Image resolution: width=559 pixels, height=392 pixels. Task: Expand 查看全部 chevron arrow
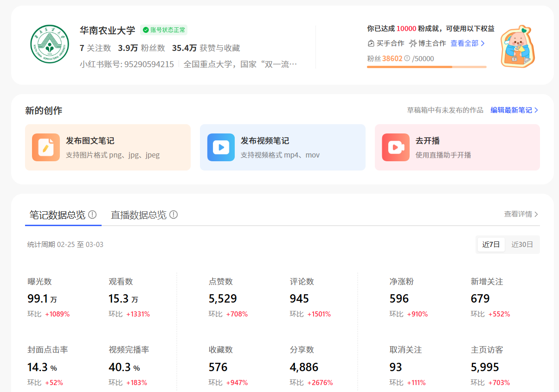pos(482,44)
